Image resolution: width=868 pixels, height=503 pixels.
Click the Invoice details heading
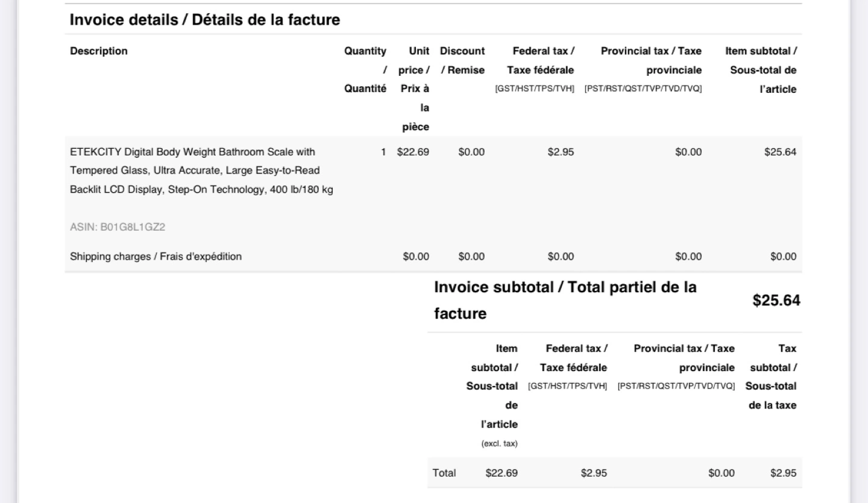pyautogui.click(x=205, y=20)
